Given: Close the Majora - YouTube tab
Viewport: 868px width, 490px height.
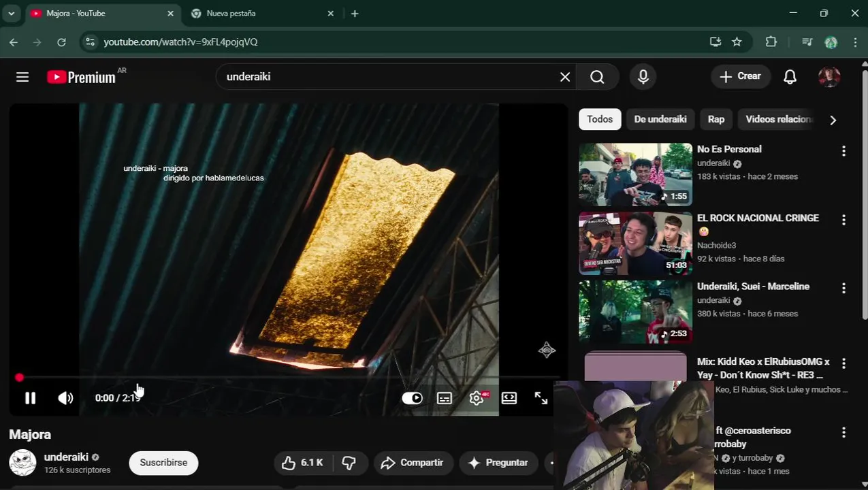Looking at the screenshot, I should [170, 14].
